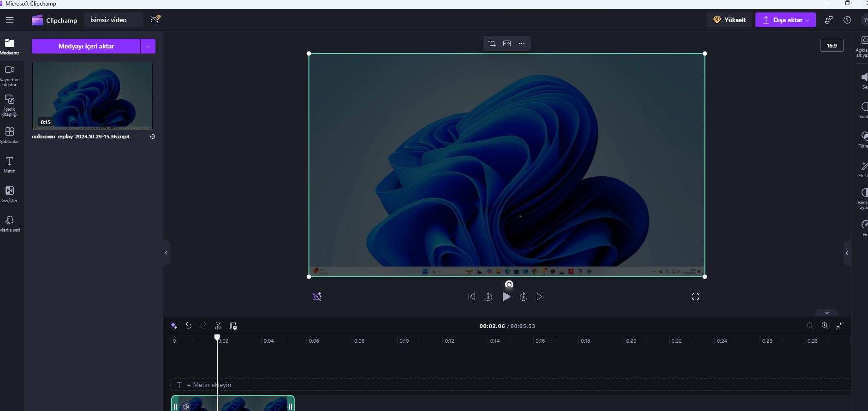Click the playhead handle on the timeline
The image size is (868, 411).
pos(217,338)
